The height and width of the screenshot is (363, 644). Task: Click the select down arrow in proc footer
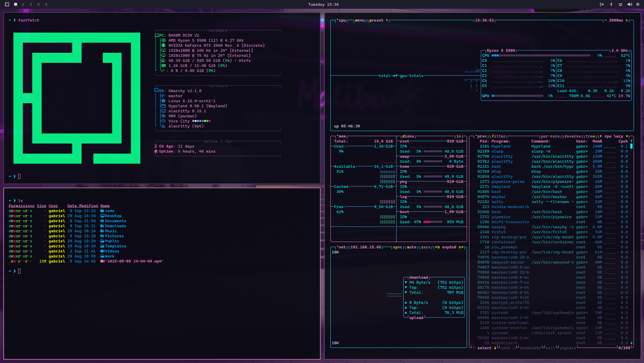495,348
